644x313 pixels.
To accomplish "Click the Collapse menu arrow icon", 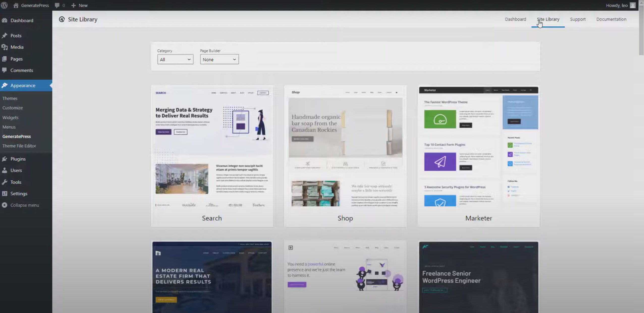I will (x=5, y=205).
